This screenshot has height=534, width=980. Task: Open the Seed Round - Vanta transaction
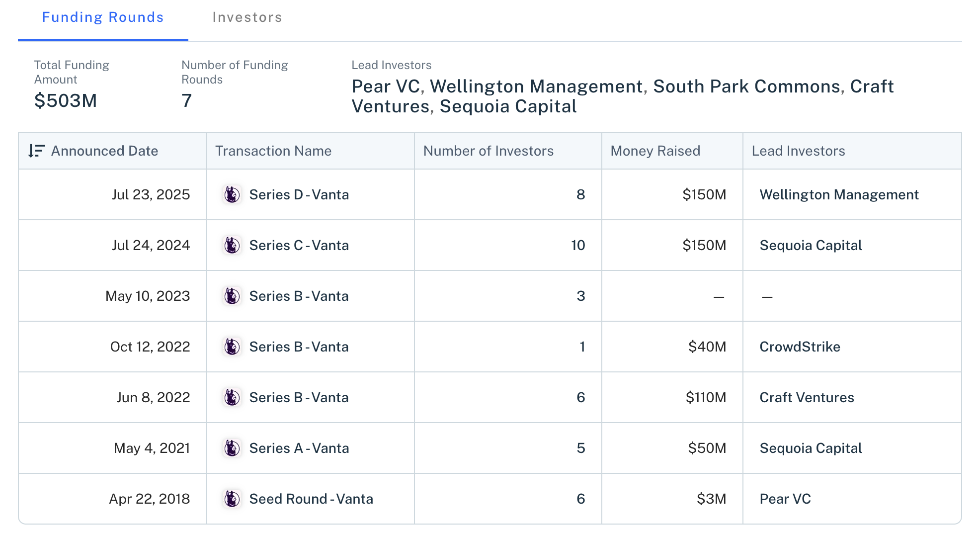(x=311, y=499)
